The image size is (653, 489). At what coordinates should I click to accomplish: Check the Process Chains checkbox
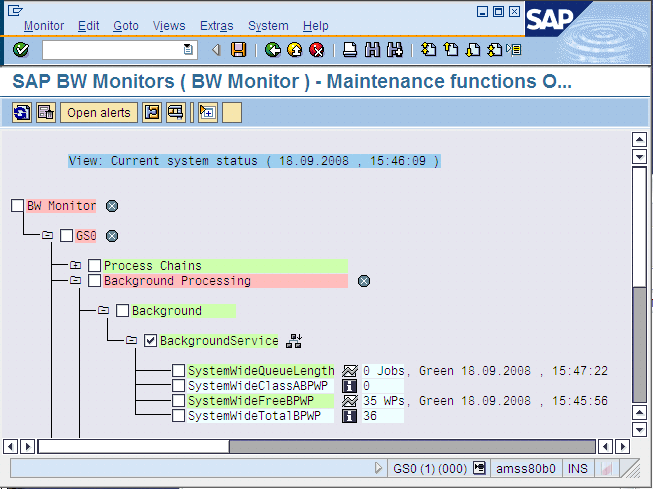tap(95, 266)
